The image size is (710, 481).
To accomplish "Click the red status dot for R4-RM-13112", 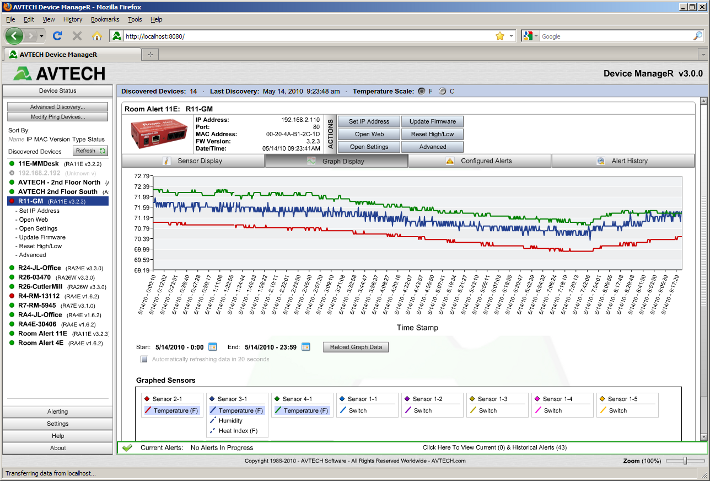I will [12, 296].
